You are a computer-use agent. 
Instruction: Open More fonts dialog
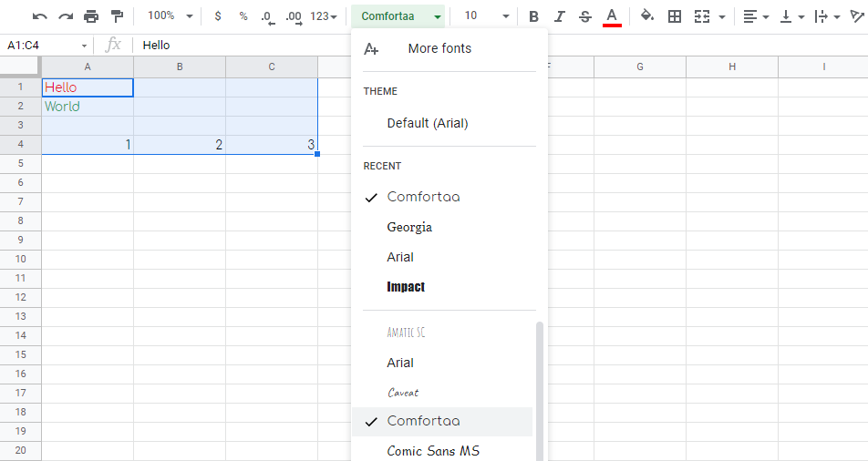point(439,48)
